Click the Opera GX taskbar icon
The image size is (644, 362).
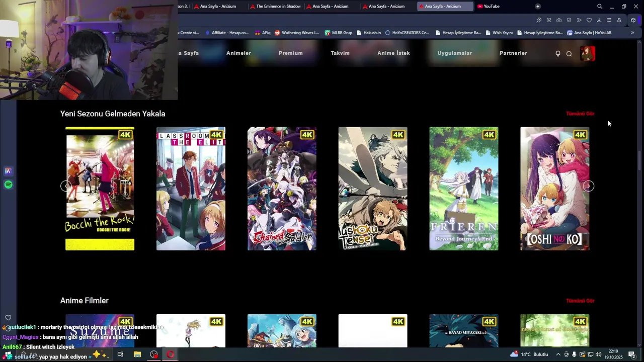[171, 354]
